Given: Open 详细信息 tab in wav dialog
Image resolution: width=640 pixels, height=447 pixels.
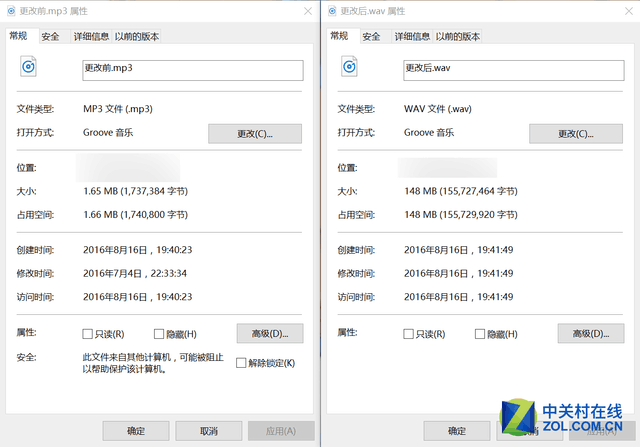Looking at the screenshot, I should point(412,37).
